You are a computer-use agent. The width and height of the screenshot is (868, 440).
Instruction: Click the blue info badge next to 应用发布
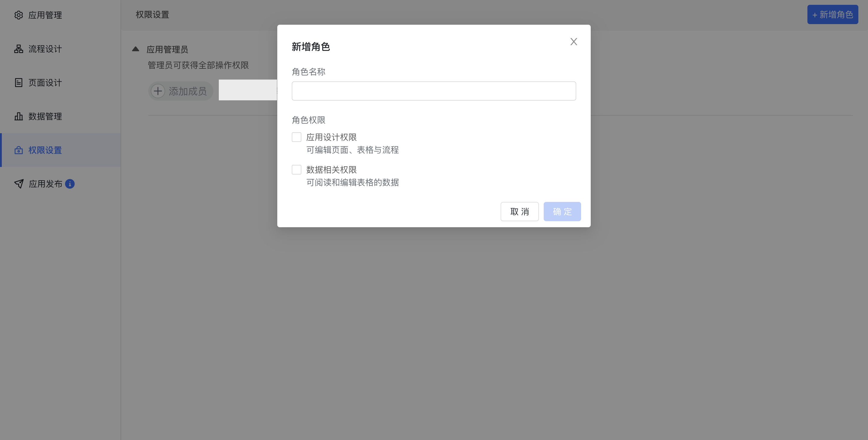pyautogui.click(x=70, y=184)
